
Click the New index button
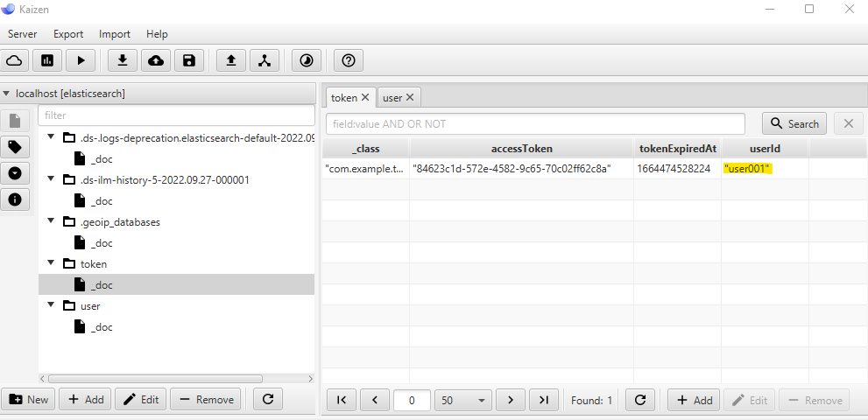pyautogui.click(x=28, y=400)
